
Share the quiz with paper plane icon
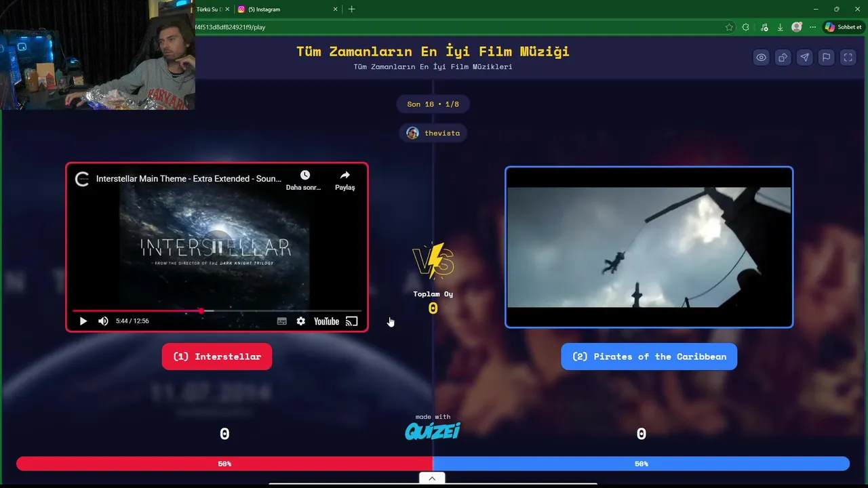point(805,58)
